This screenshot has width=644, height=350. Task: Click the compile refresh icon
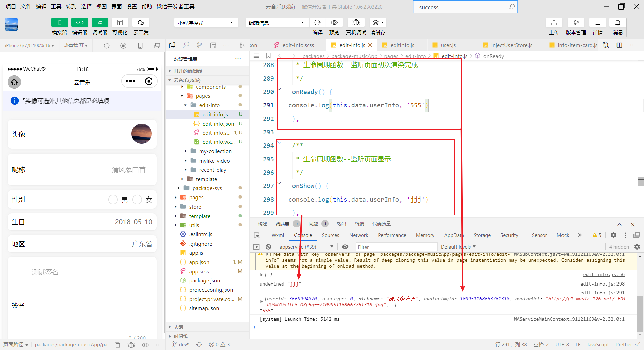click(317, 23)
